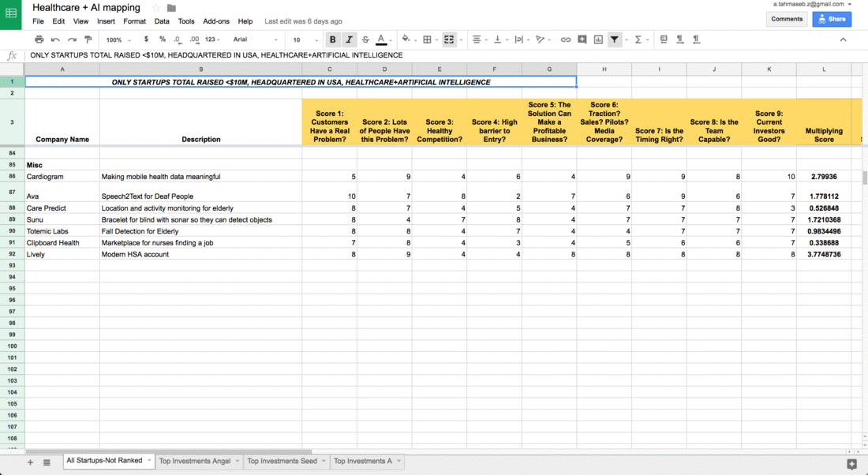Toggle italic formatting
This screenshot has width=868, height=475.
[x=349, y=39]
